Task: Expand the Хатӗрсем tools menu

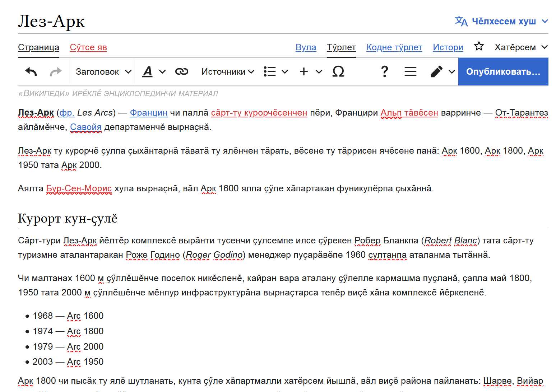Action: click(x=521, y=47)
